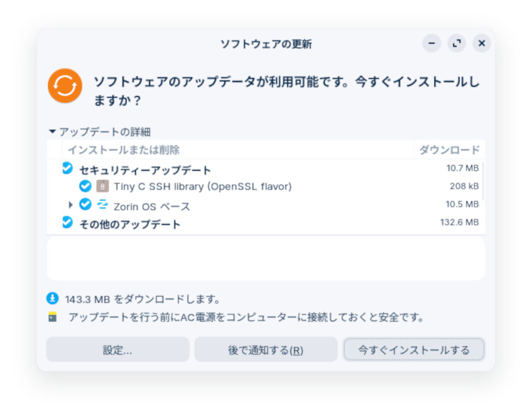Expand Zorin OS ベース tree row

(70, 205)
